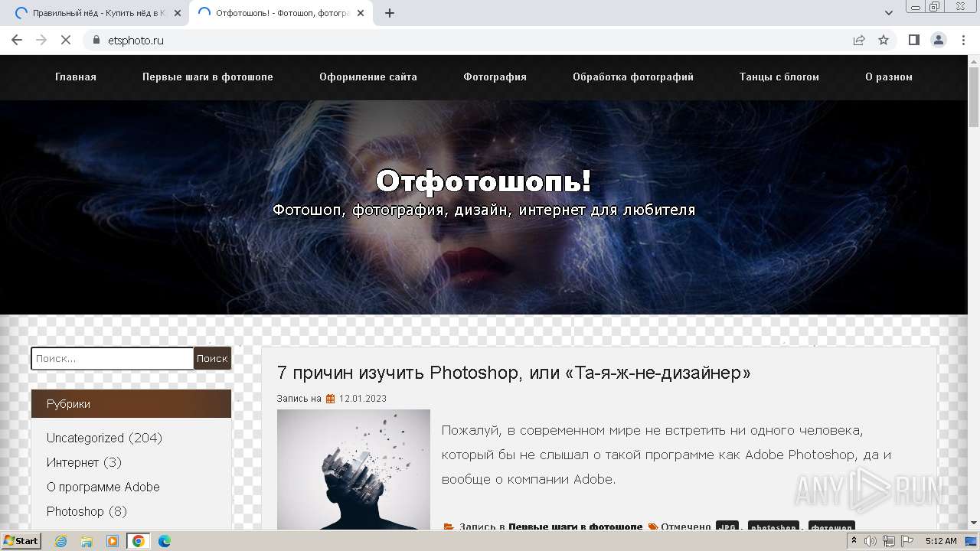The height and width of the screenshot is (551, 980).
Task: Click the scrollbar down arrow
Action: [x=974, y=523]
